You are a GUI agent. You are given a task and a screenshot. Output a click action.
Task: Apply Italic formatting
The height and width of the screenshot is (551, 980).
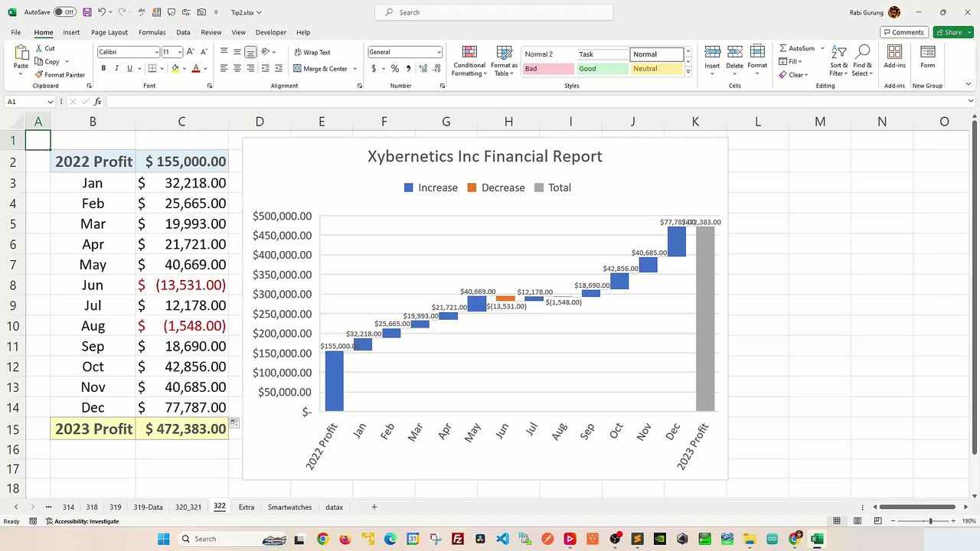116,68
